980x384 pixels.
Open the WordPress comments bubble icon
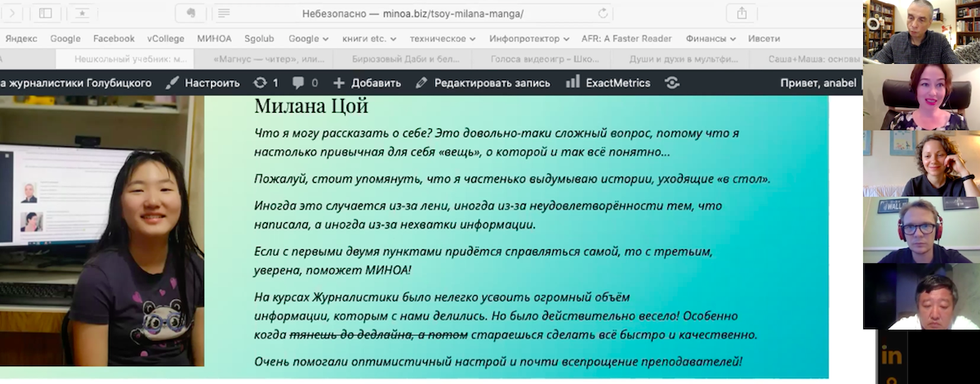(x=304, y=83)
